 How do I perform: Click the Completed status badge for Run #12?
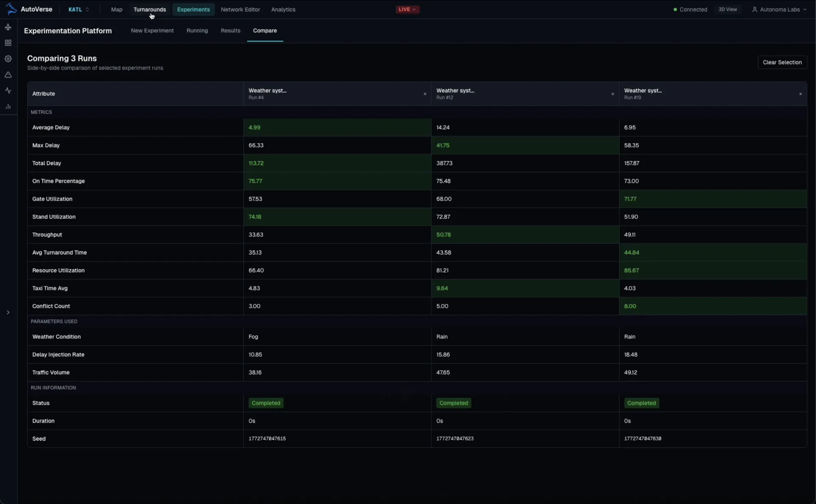[x=453, y=403]
